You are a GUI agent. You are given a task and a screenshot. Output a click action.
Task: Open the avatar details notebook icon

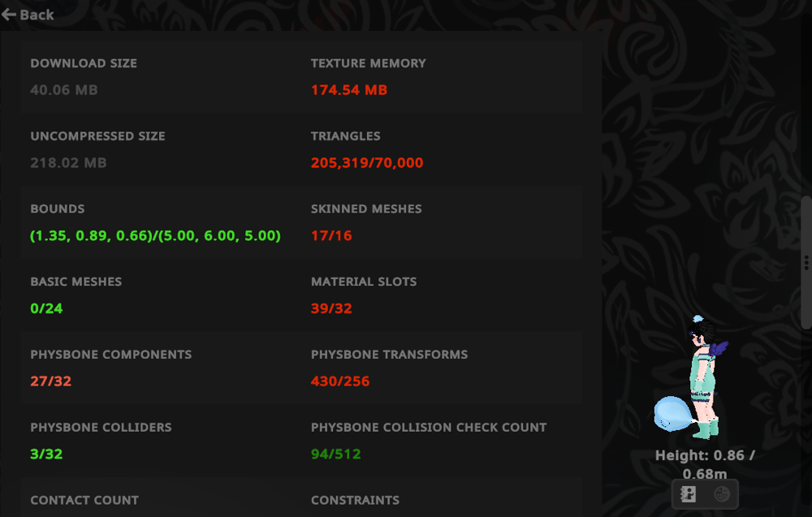tap(689, 493)
